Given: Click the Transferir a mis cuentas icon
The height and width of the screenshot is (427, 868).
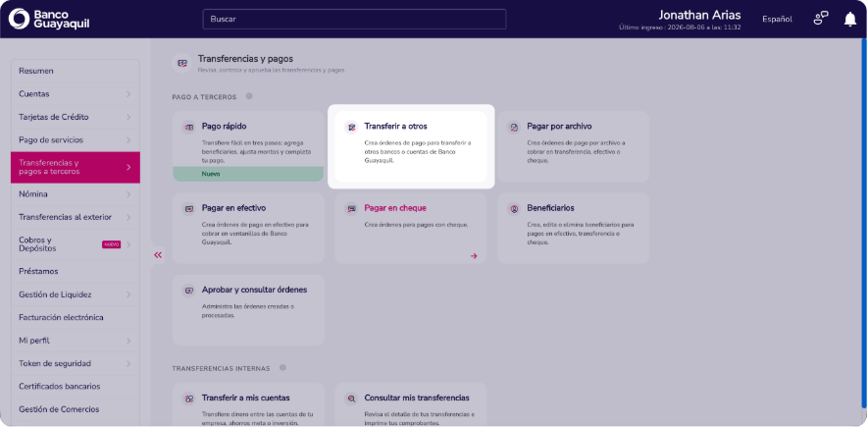Looking at the screenshot, I should [x=189, y=399].
